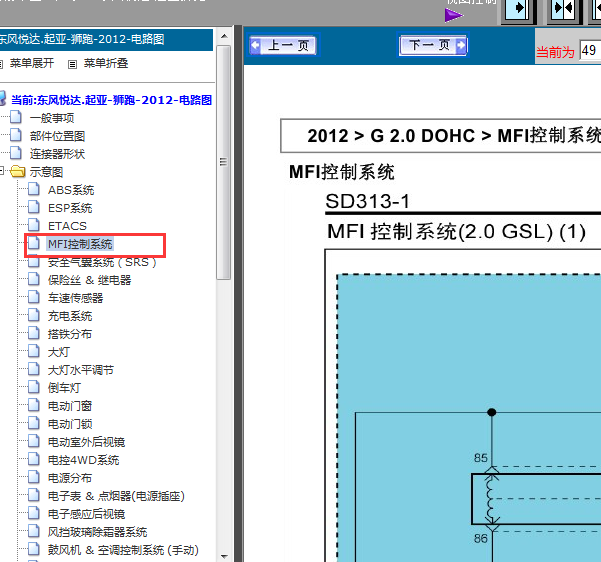Click the document icon beside ABS系统

[34, 189]
